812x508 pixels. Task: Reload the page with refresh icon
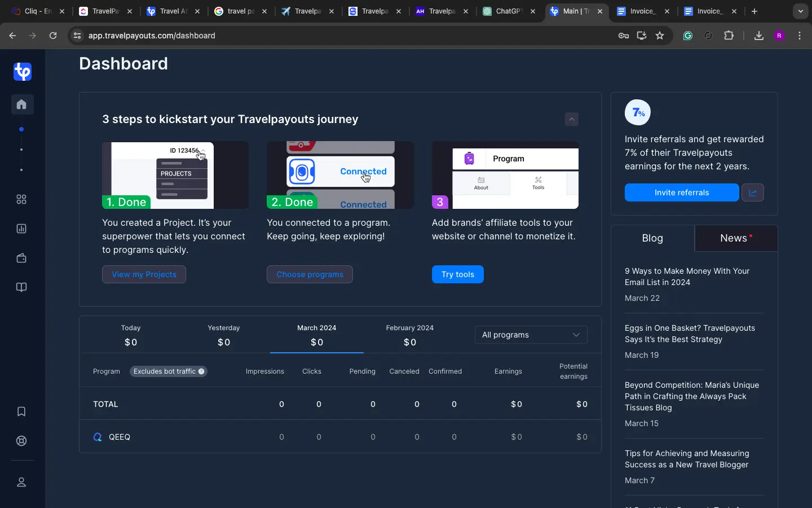point(53,36)
